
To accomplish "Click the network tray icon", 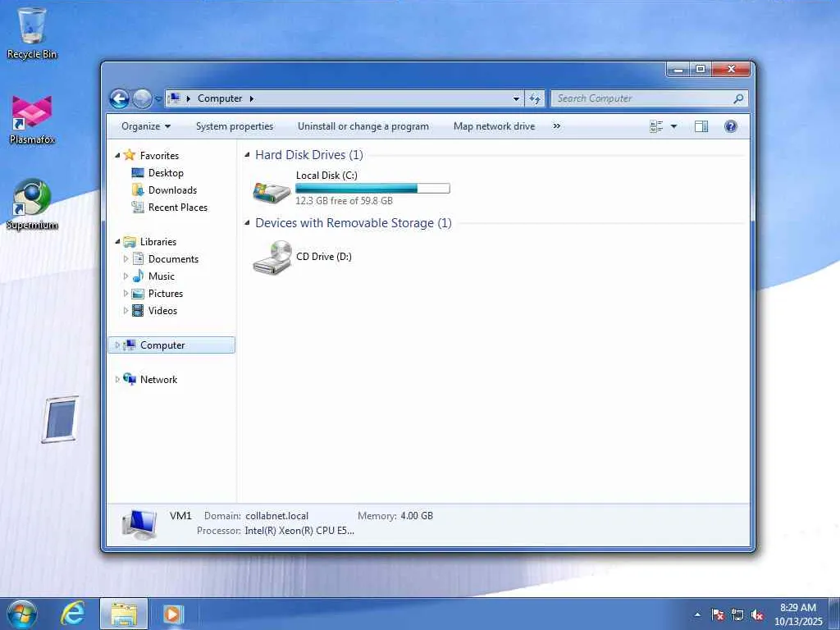I will click(x=737, y=614).
